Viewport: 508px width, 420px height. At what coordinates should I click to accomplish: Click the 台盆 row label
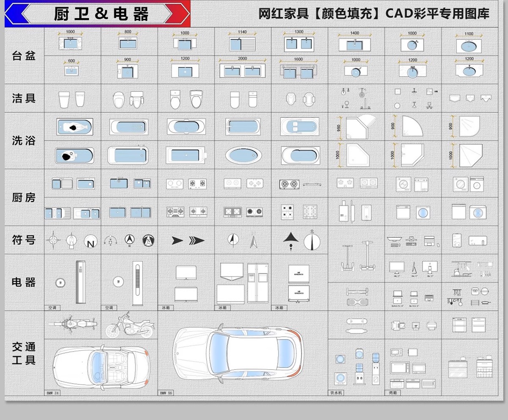tap(24, 55)
